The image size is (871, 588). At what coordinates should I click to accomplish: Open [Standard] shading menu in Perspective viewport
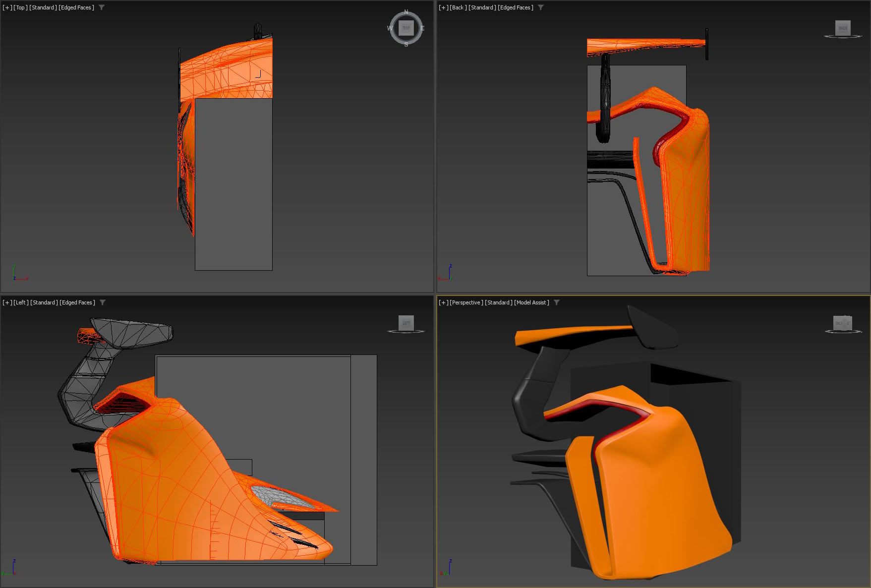(499, 302)
